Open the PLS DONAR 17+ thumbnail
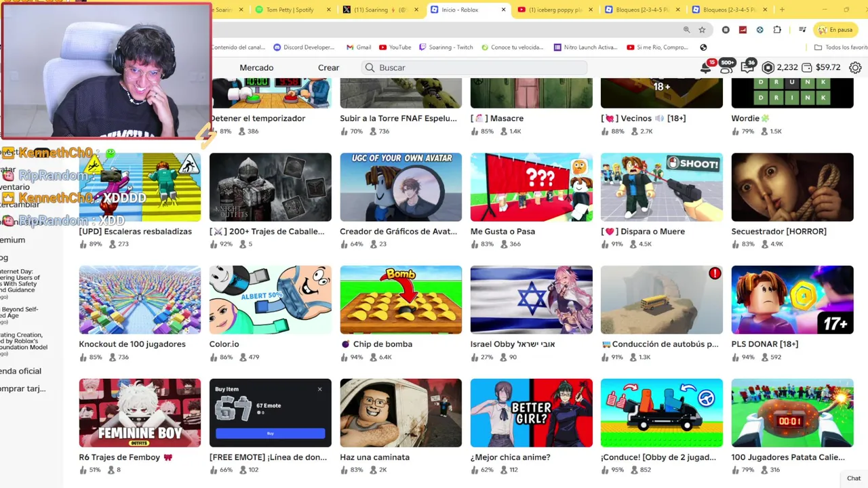The width and height of the screenshot is (868, 488). [x=792, y=300]
